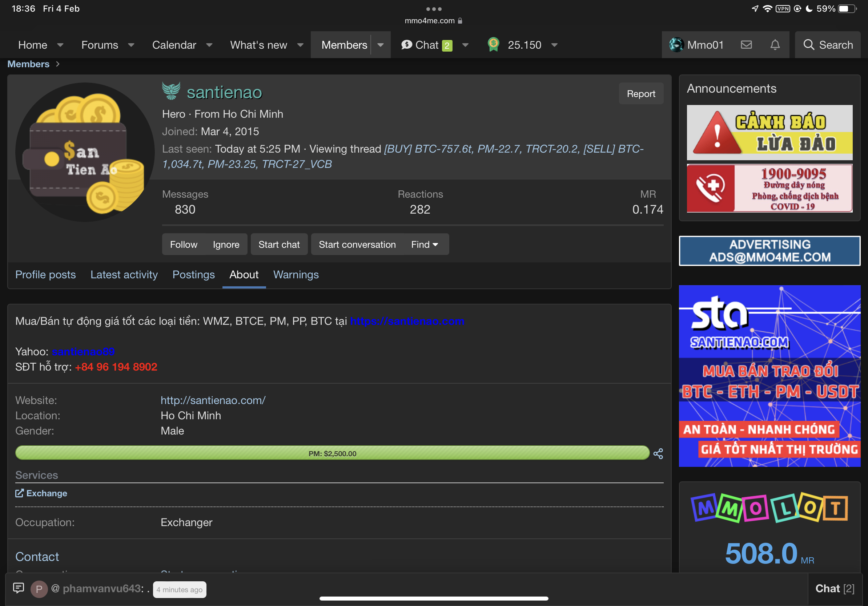
Task: Click the chat bubble icon at bottom left
Action: (19, 588)
